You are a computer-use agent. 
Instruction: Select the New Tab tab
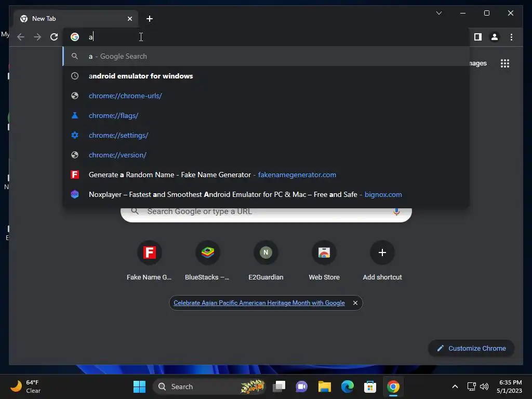point(76,19)
